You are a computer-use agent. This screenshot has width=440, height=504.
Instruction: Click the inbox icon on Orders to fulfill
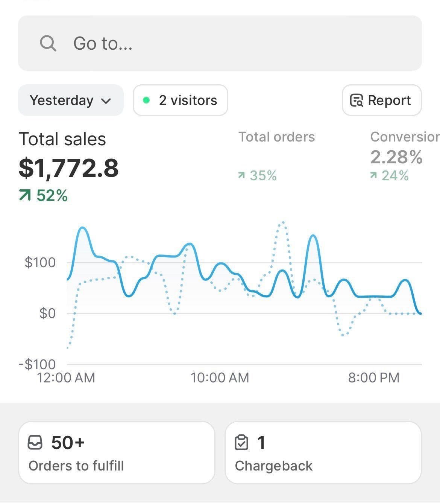35,443
